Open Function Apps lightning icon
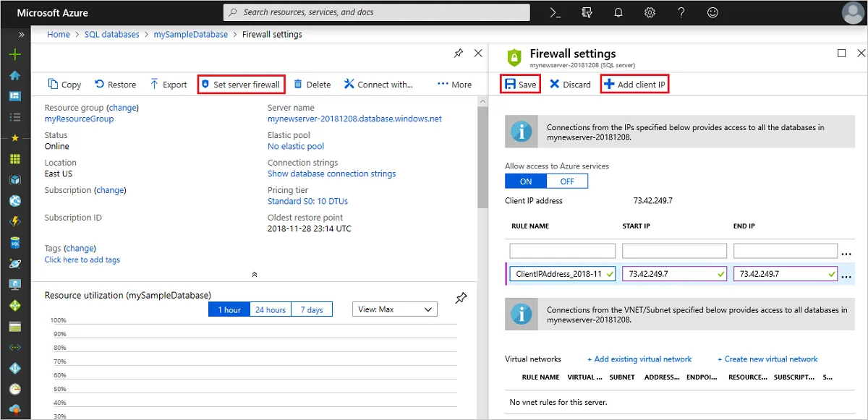 click(14, 222)
